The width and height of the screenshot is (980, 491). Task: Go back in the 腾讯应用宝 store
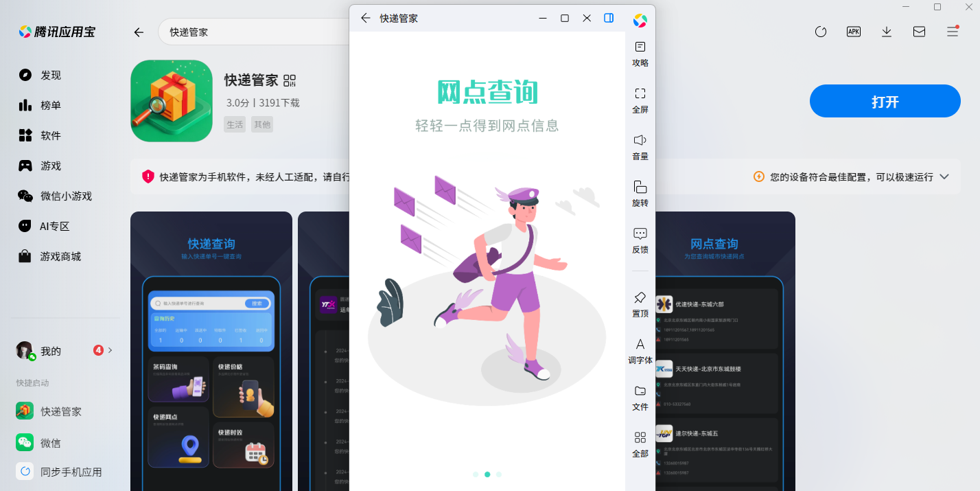[x=139, y=32]
